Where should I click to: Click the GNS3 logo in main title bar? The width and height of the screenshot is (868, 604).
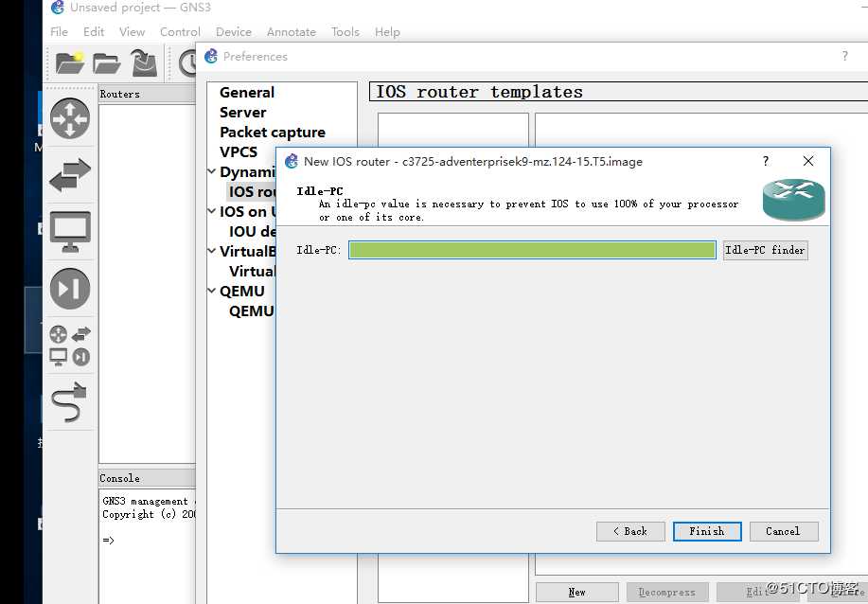click(58, 8)
